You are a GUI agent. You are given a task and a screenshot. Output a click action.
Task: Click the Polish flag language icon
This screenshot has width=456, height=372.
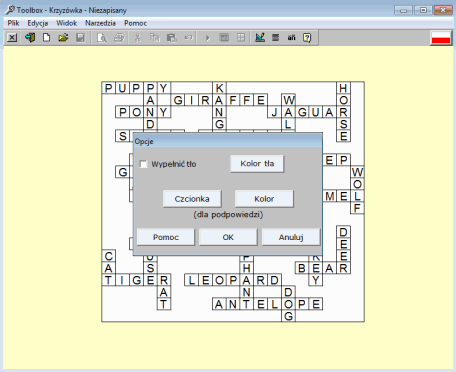point(441,38)
